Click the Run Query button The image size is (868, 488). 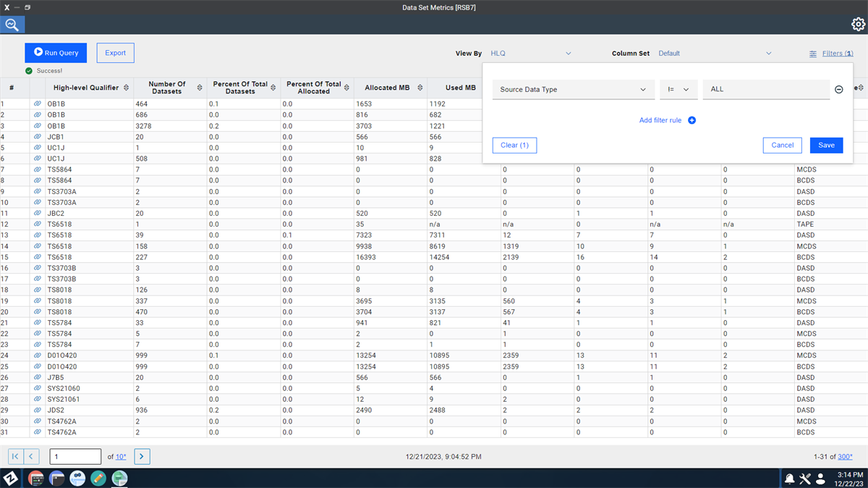coord(56,53)
